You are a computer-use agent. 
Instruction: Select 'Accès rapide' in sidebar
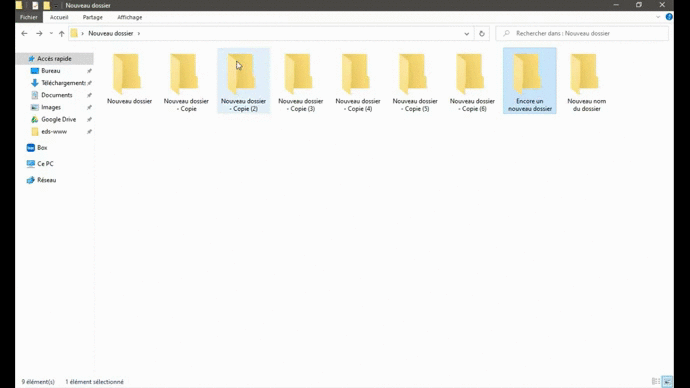coord(55,59)
